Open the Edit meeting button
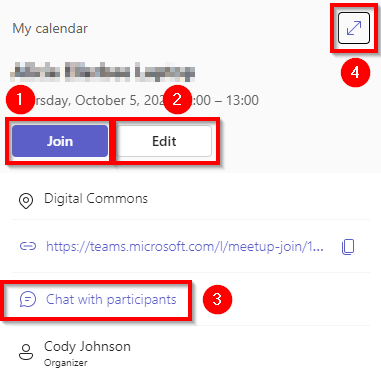This screenshot has height=376, width=381. pos(164,141)
